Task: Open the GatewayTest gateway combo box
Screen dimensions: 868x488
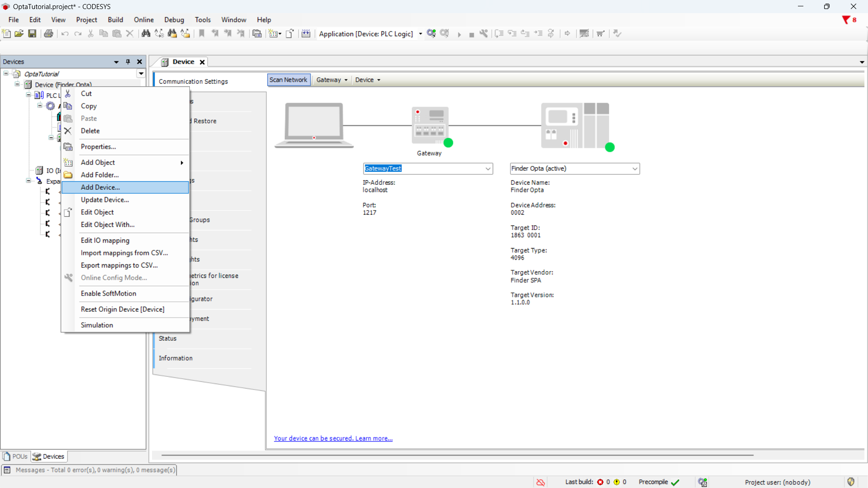Action: pyautogui.click(x=488, y=169)
